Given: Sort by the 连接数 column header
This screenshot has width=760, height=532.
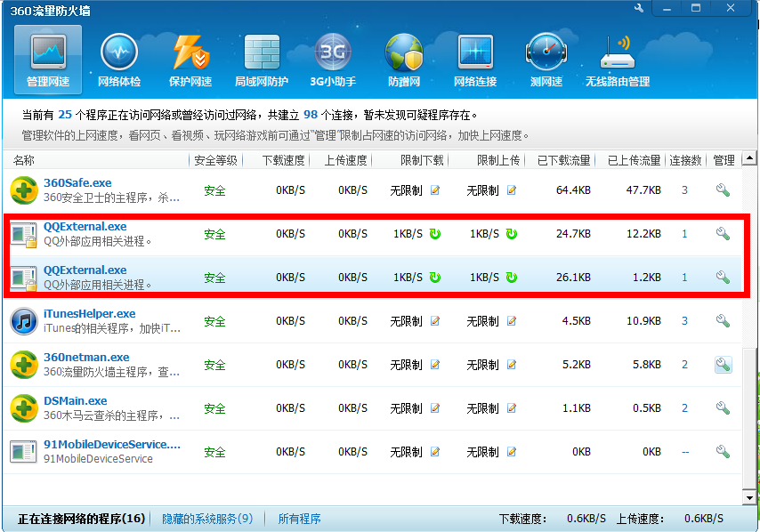Looking at the screenshot, I should point(685,160).
